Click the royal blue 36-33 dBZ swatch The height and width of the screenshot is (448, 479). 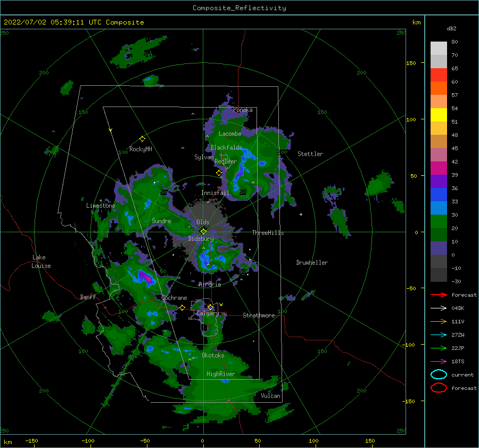(439, 195)
